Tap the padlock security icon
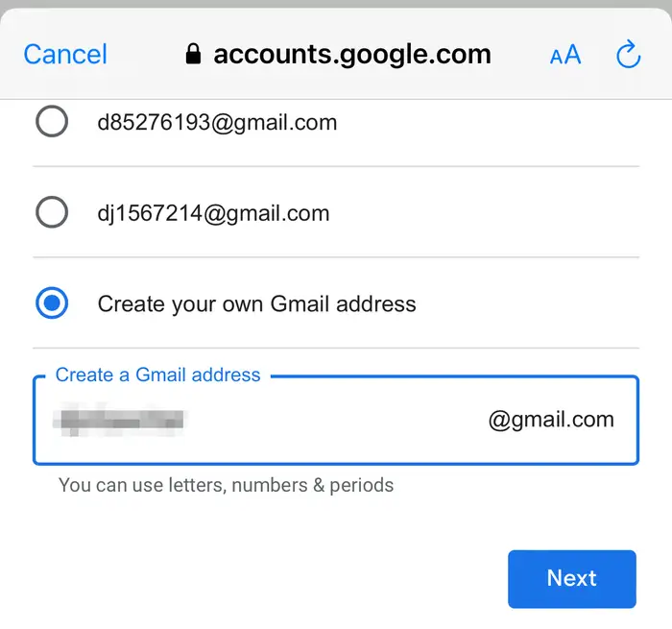This screenshot has height=629, width=672. point(193,54)
